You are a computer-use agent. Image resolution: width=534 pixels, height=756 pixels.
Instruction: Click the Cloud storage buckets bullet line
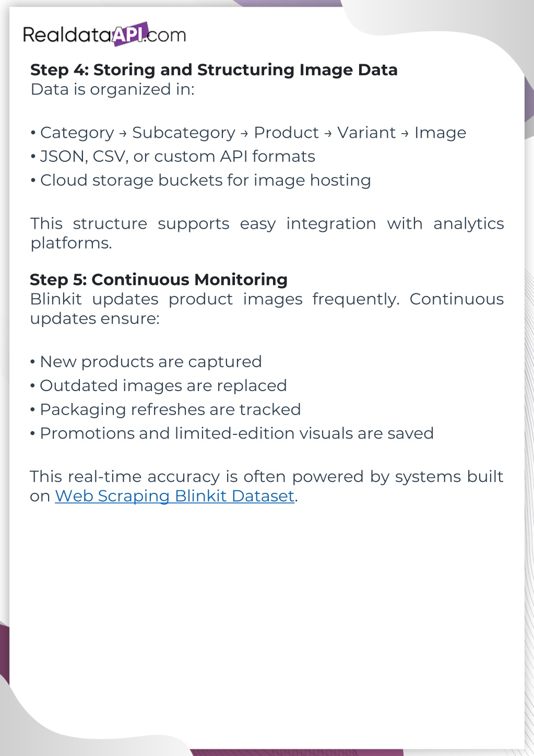(205, 181)
